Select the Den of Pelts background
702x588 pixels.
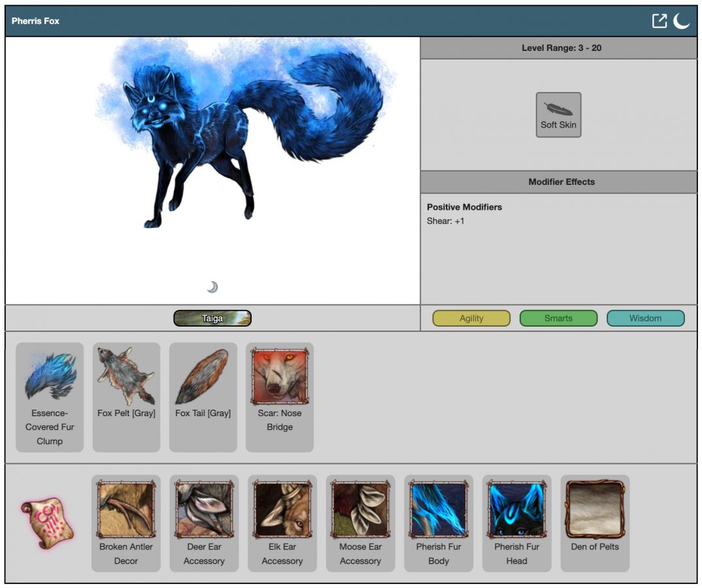pyautogui.click(x=595, y=510)
